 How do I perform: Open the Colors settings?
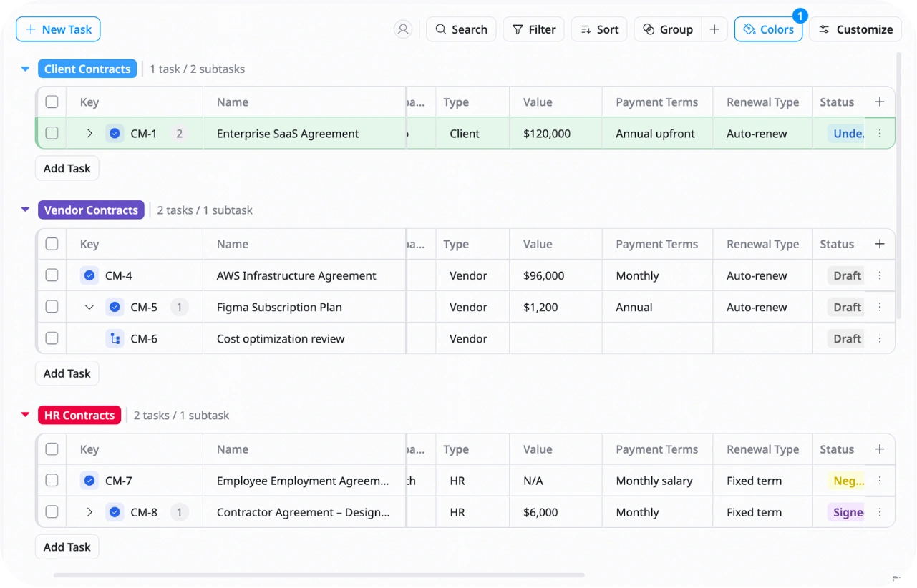(768, 29)
